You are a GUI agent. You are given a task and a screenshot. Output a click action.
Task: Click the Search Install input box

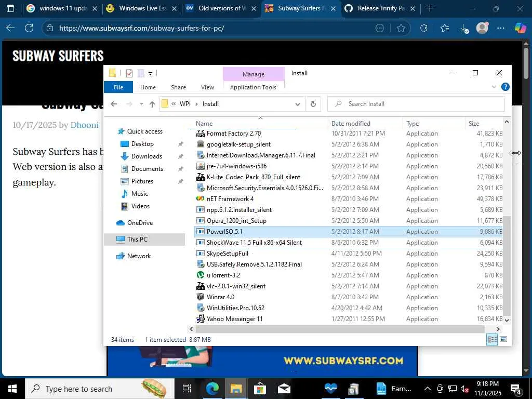pos(416,104)
